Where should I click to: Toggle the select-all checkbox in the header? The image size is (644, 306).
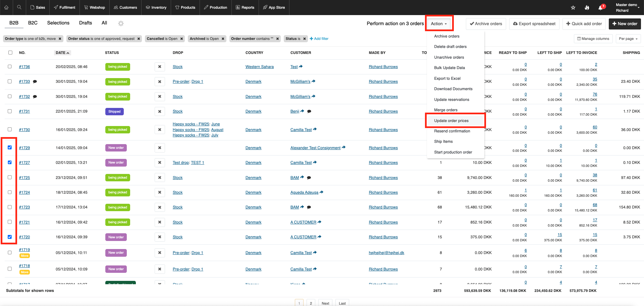(x=10, y=53)
